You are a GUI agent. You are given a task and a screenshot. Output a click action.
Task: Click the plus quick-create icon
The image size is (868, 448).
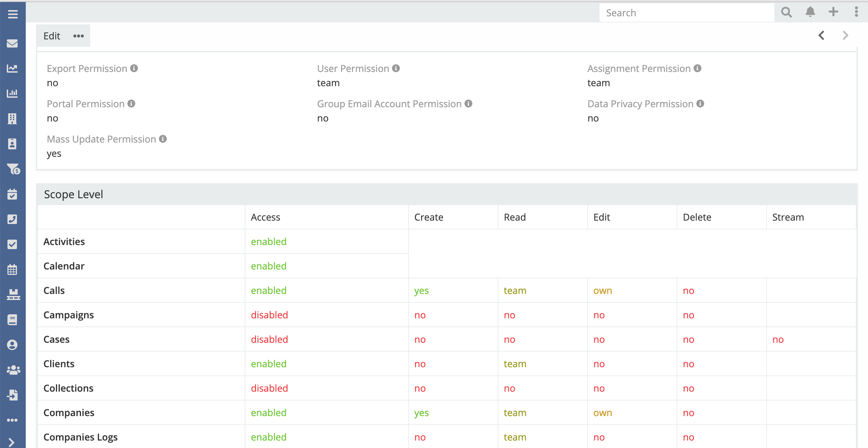(x=833, y=12)
